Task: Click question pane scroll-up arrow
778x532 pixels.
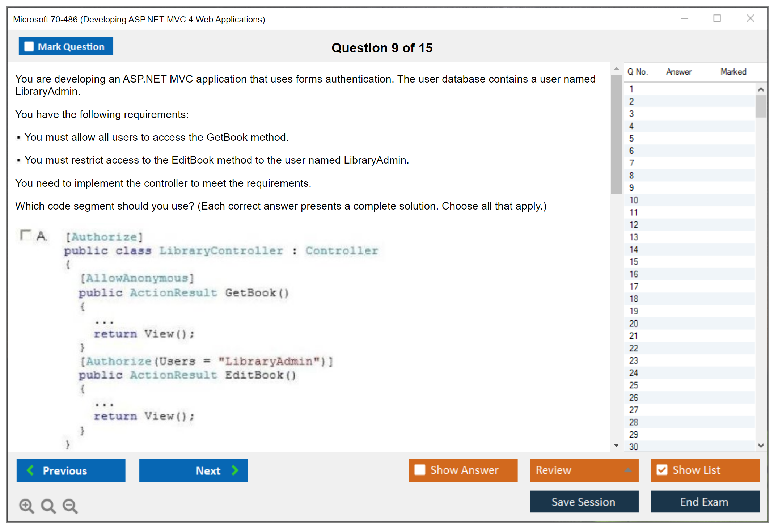Action: [x=616, y=69]
